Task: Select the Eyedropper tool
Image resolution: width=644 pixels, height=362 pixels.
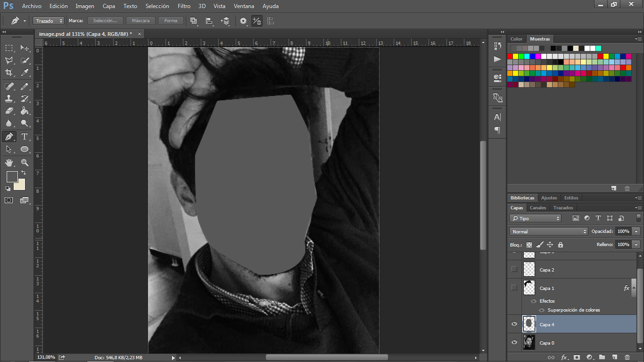Action: point(25,73)
